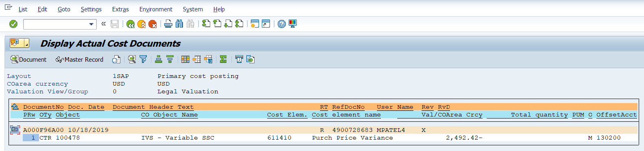This screenshot has width=644, height=151.
Task: Open Find with binoculars icon
Action: click(x=179, y=24)
